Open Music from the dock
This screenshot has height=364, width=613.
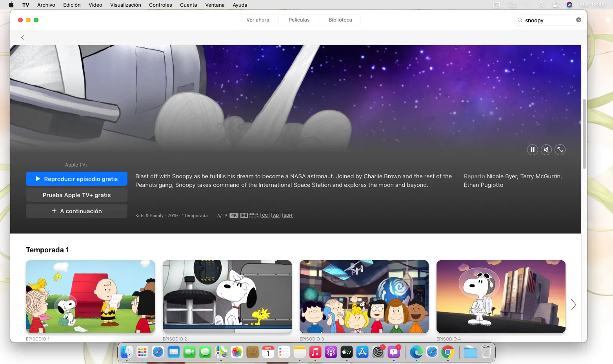[x=315, y=352]
